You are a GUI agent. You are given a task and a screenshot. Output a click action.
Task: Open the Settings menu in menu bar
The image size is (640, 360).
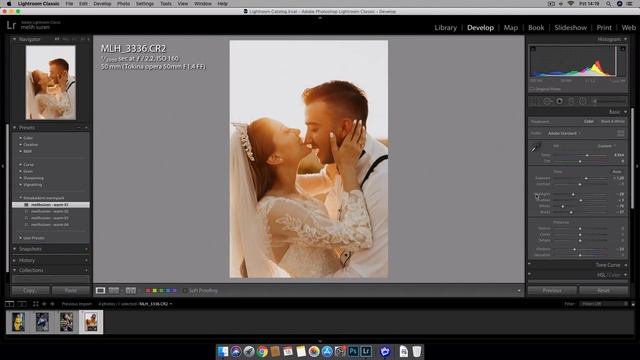(x=144, y=4)
